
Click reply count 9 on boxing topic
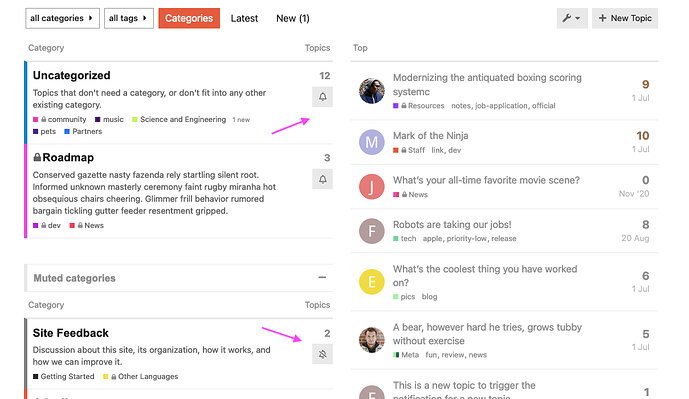[x=645, y=84]
